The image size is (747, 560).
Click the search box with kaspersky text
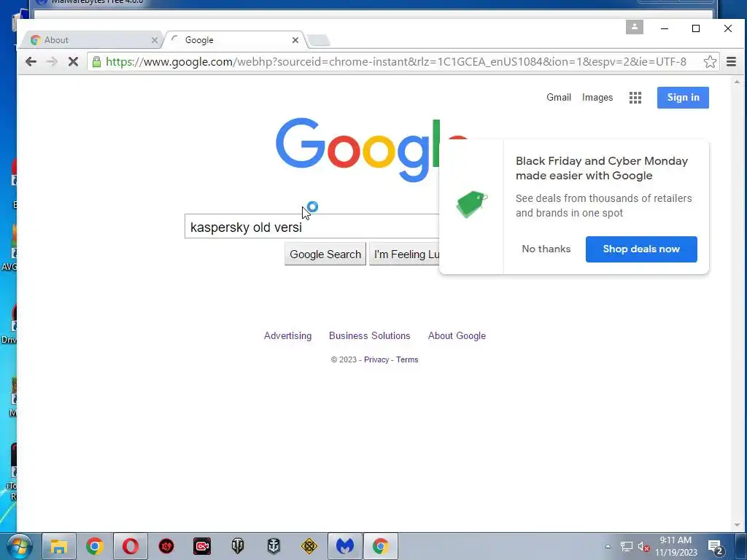pyautogui.click(x=312, y=227)
